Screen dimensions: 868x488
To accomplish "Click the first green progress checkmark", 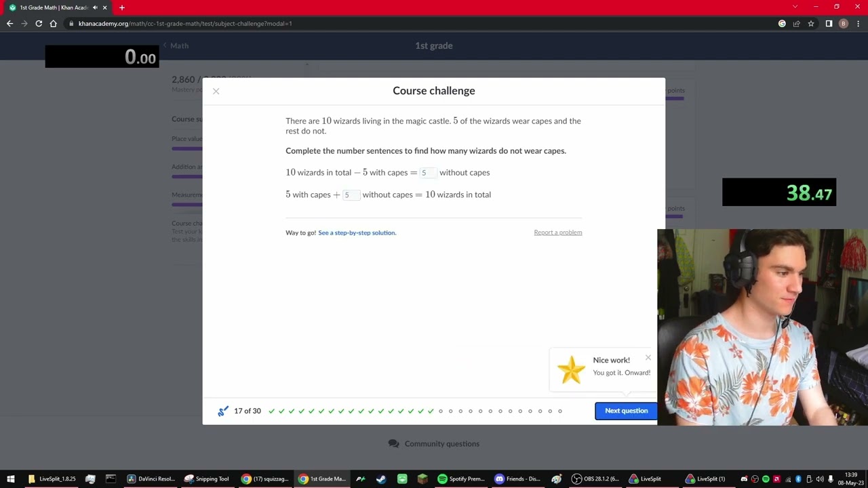I will (272, 411).
